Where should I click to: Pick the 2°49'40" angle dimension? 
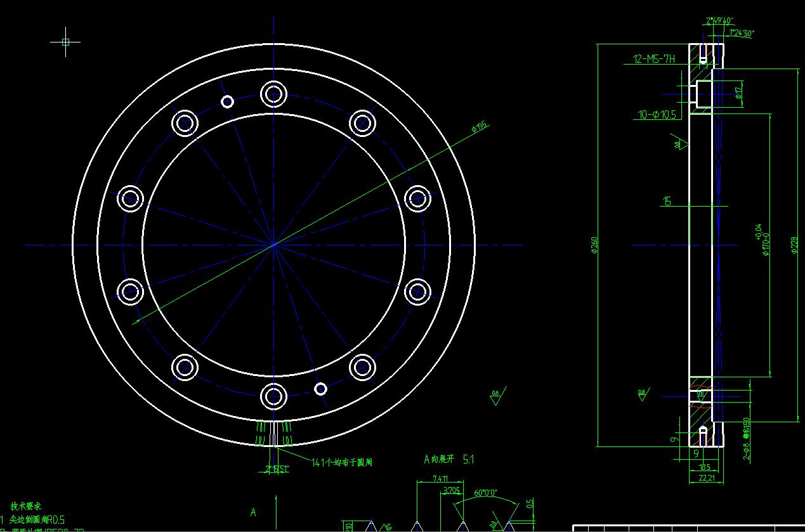(x=719, y=21)
